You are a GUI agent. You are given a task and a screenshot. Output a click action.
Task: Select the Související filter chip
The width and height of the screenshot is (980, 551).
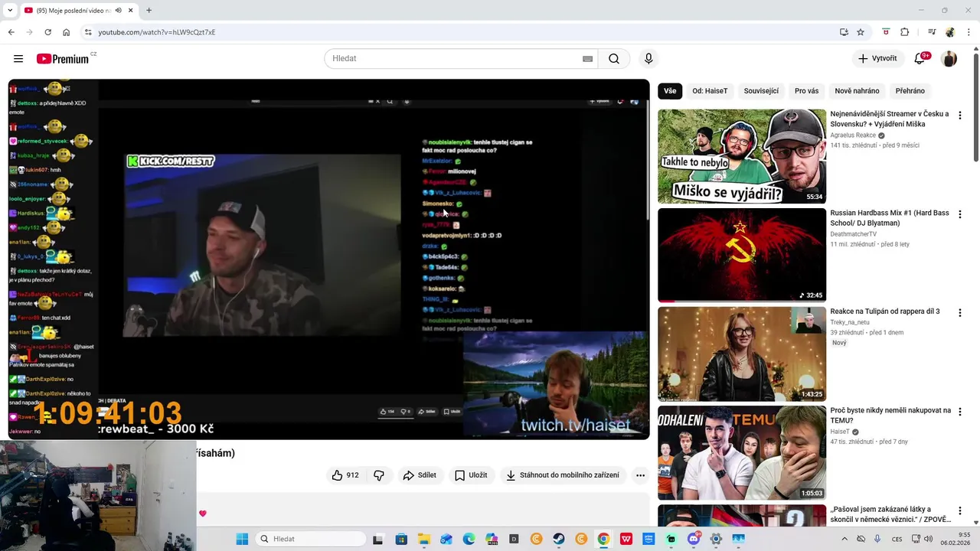[x=761, y=91]
